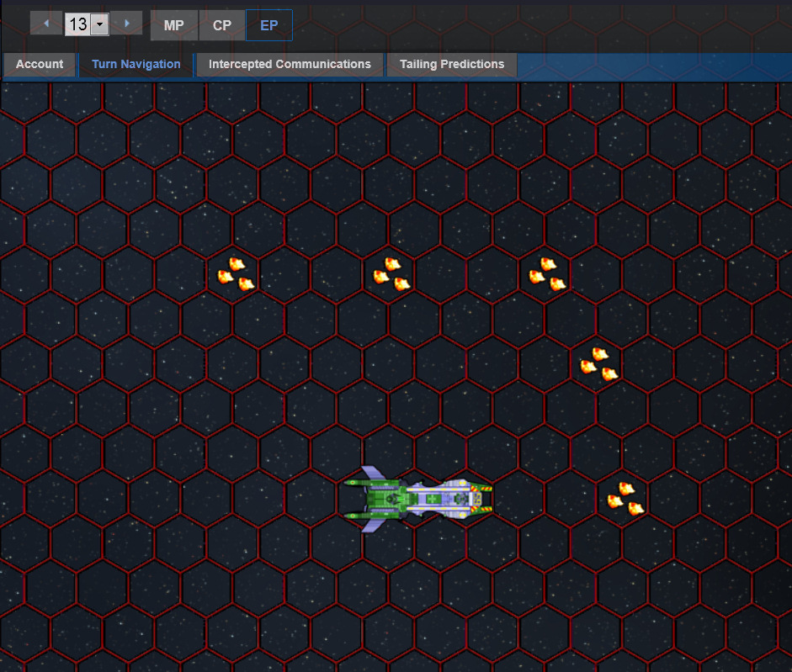This screenshot has width=792, height=672.
Task: Click the flame cluster nearest the ship's nose
Action: (x=625, y=500)
